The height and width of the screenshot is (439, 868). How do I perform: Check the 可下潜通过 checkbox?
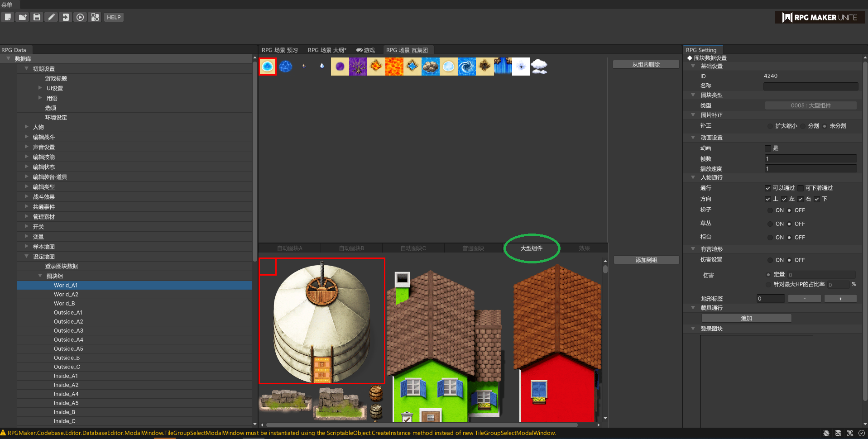click(x=801, y=188)
